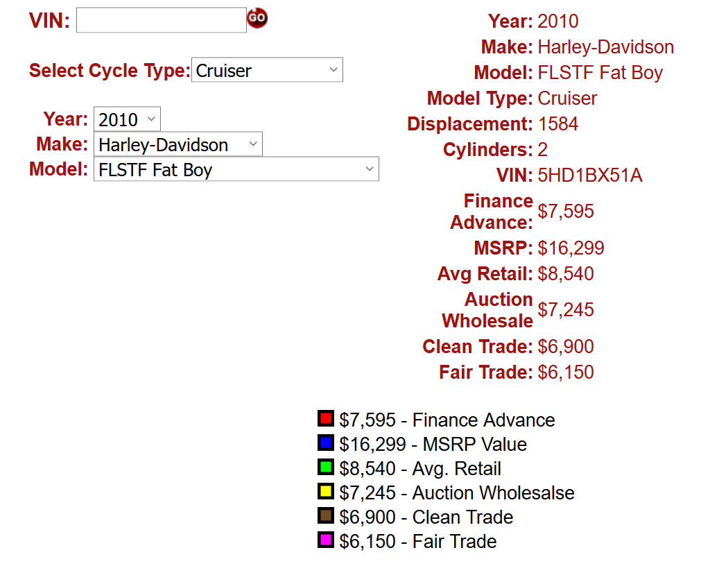Open the Make dropdown showing Harley-Davidson
Screen dimensions: 728x566
pyautogui.click(x=177, y=144)
